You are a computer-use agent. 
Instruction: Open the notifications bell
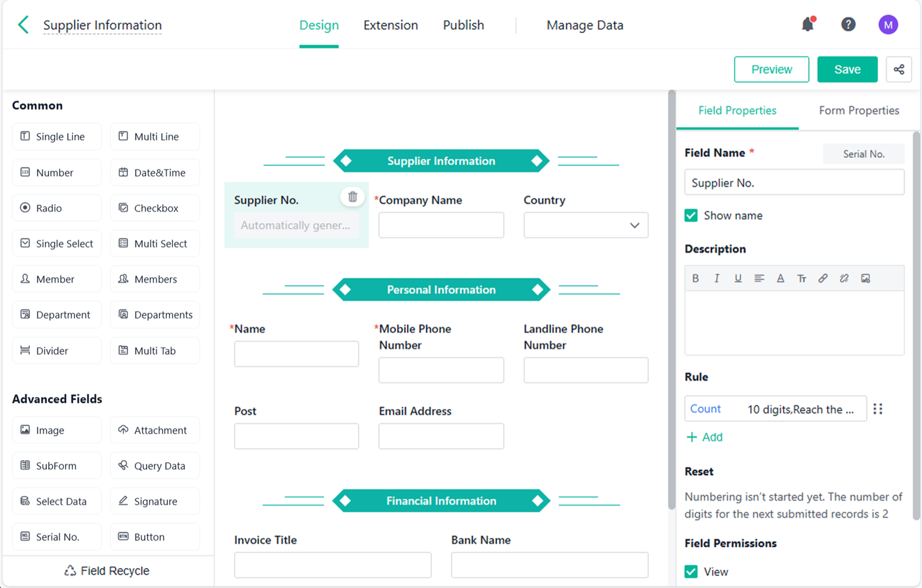point(808,24)
